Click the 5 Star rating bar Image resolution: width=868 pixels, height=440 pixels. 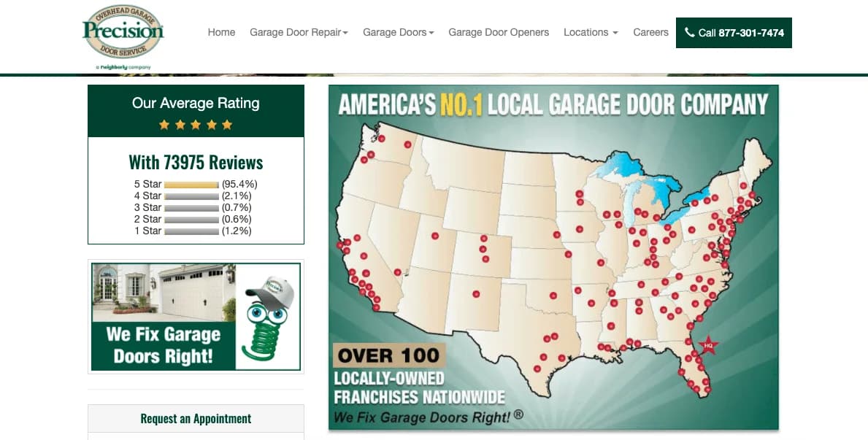191,185
